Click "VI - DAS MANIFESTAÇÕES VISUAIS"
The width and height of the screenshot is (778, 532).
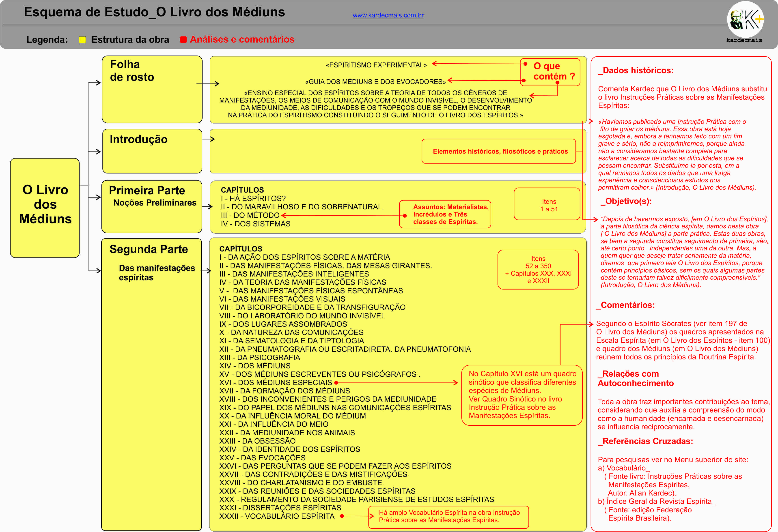tap(282, 299)
